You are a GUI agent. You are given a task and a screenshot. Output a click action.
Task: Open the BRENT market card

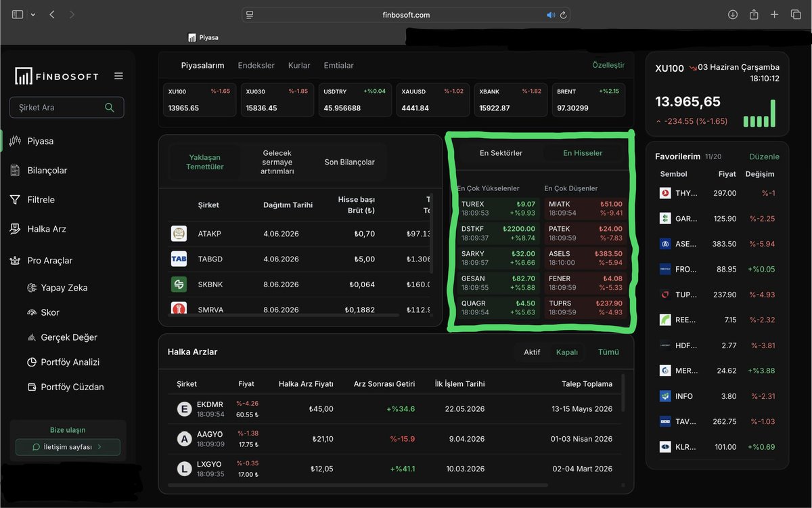click(x=588, y=100)
